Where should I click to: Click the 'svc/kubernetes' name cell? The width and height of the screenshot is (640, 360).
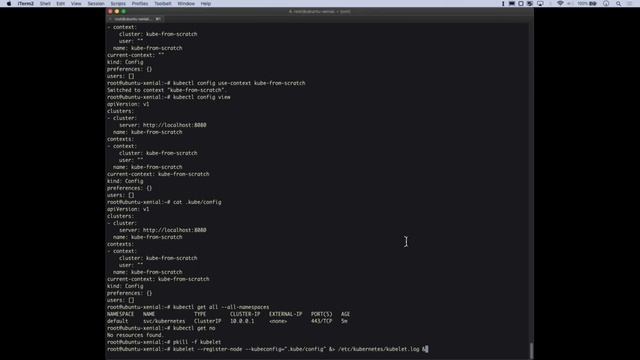[x=164, y=321]
